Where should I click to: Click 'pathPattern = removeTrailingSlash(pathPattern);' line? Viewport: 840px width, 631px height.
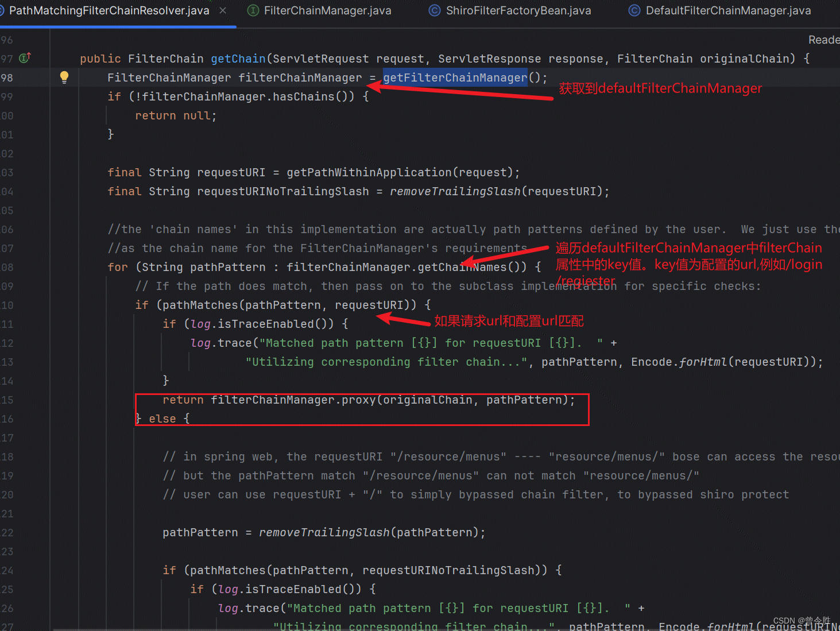pos(324,532)
